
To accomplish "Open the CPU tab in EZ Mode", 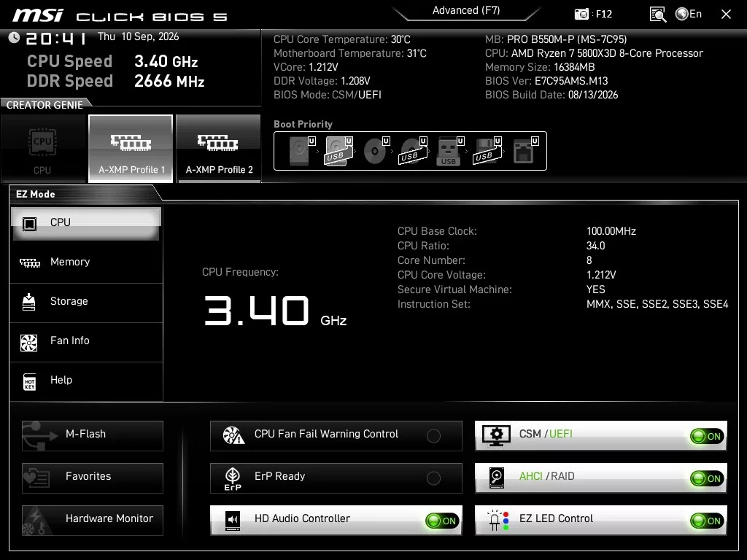I will pos(86,223).
